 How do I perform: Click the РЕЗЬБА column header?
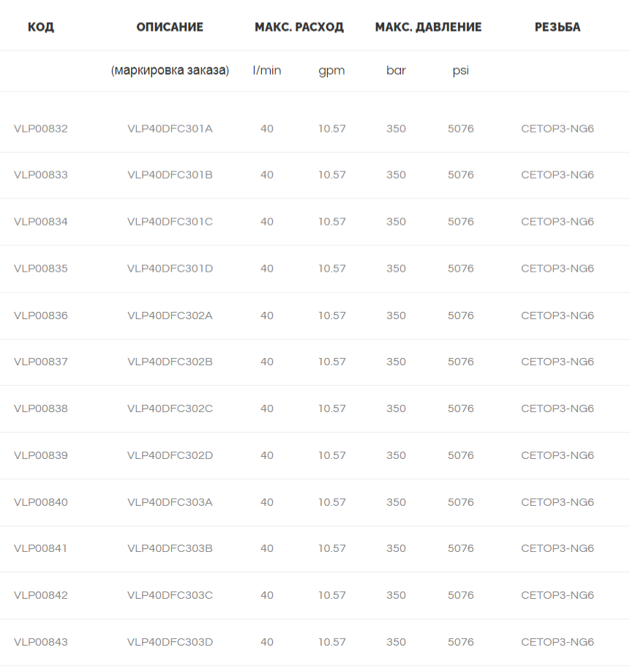click(x=557, y=27)
